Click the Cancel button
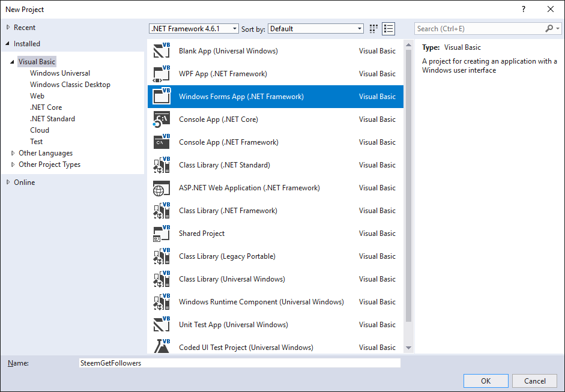565x392 pixels. pyautogui.click(x=535, y=381)
